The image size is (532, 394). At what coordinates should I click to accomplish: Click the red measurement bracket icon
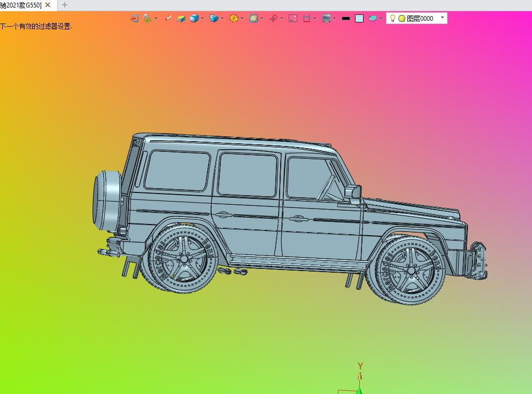click(307, 18)
